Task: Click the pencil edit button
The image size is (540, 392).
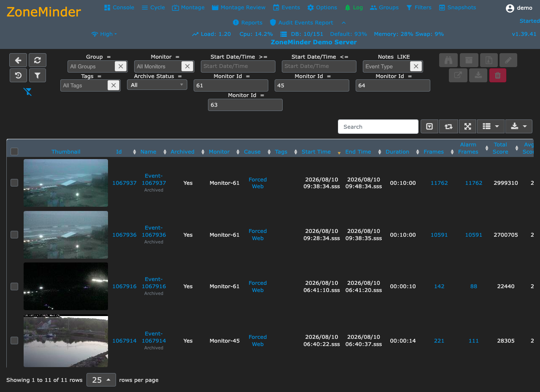Action: tap(508, 60)
